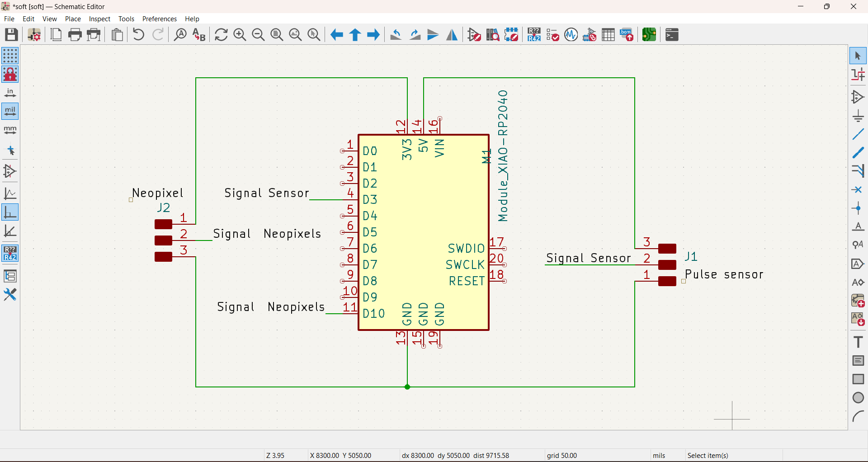
Task: Open the Edit menu
Action: click(x=28, y=19)
